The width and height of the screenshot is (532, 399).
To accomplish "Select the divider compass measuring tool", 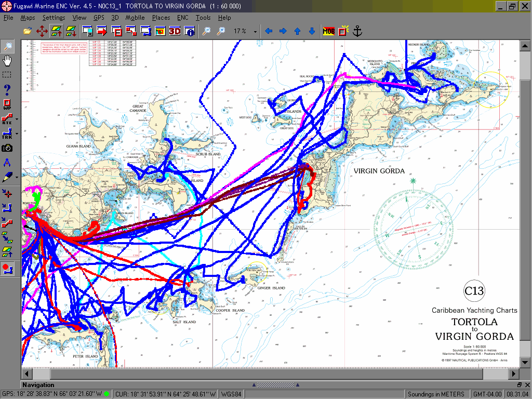I will tap(7, 163).
